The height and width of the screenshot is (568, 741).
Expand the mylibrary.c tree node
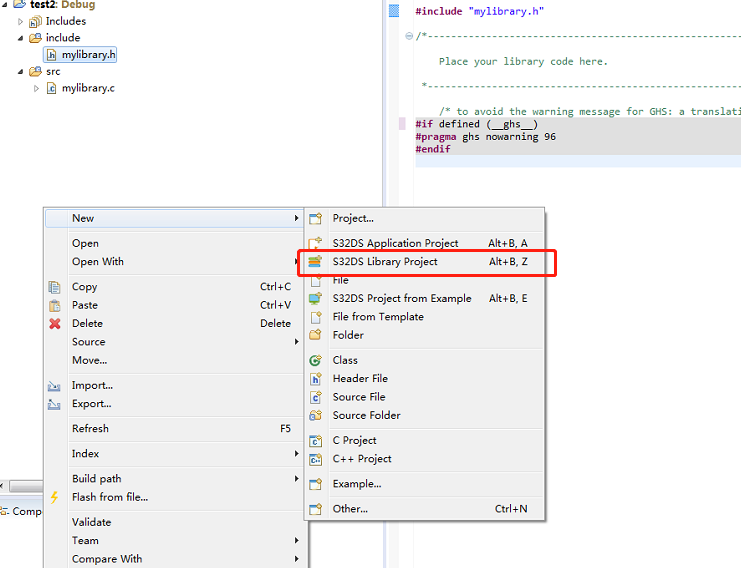pos(36,88)
